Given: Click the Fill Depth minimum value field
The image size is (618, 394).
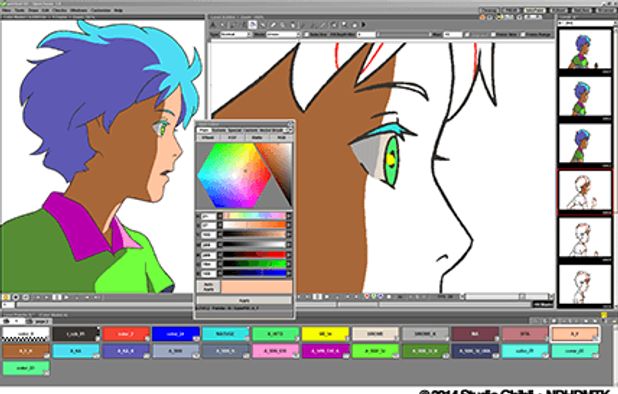Looking at the screenshot, I should click(365, 35).
